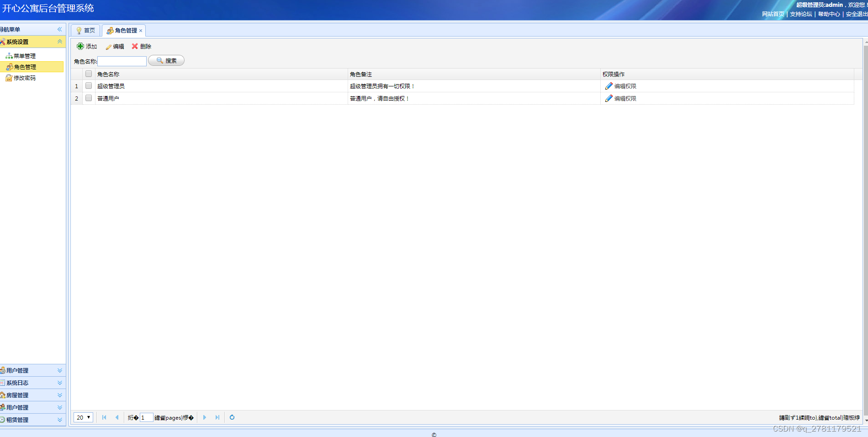868x437 pixels.
Task: Switch to the 首页 tab
Action: (x=85, y=31)
